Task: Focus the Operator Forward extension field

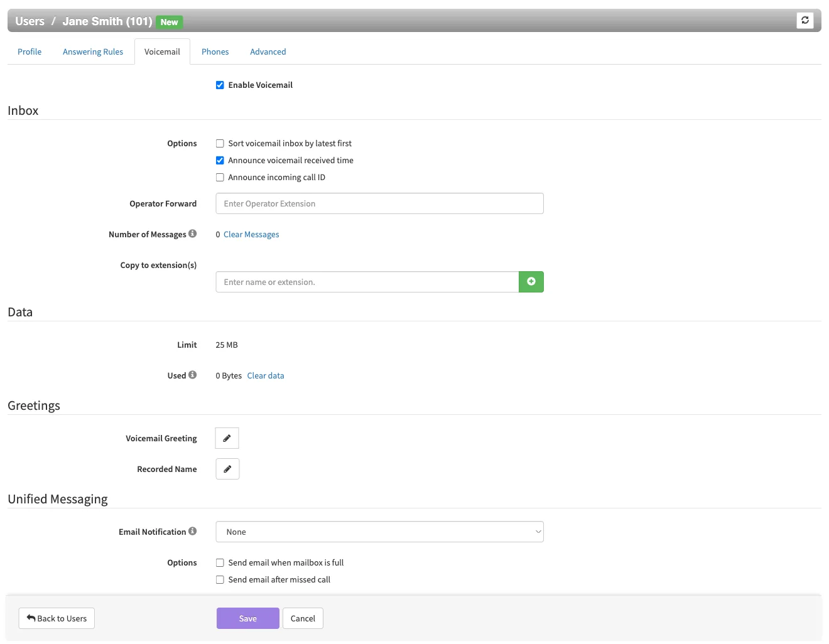Action: 379,203
